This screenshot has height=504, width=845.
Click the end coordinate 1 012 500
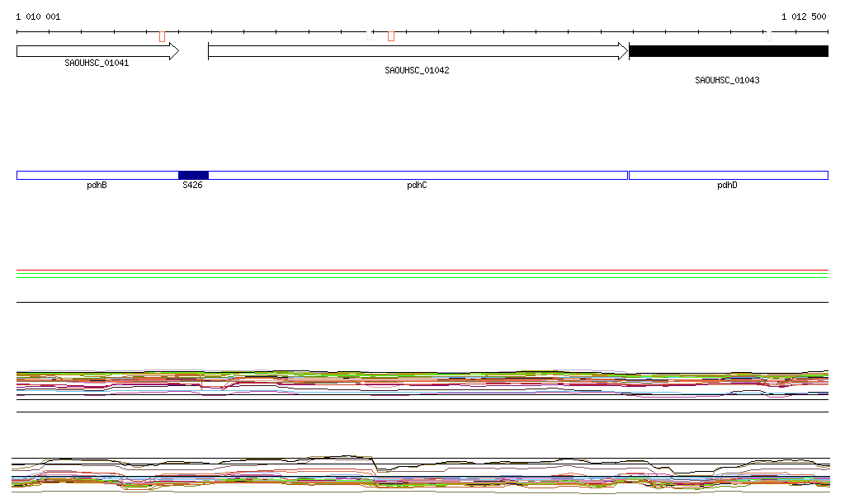coord(803,16)
